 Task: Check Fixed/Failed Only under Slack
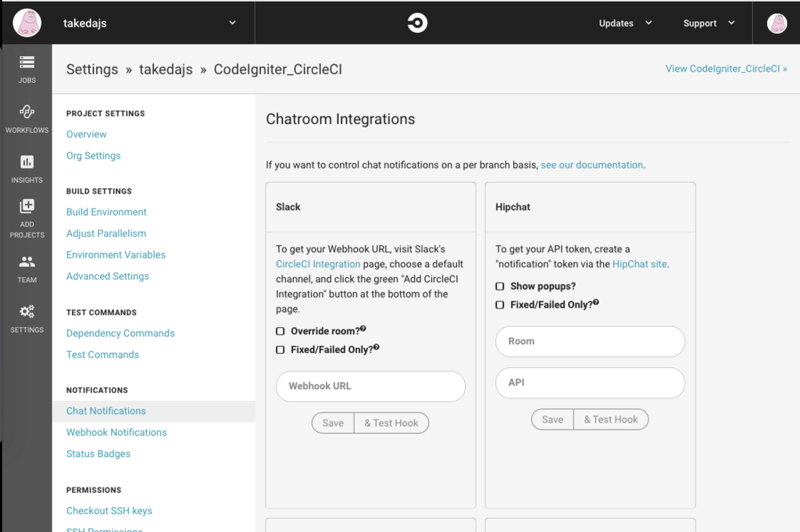[280, 350]
